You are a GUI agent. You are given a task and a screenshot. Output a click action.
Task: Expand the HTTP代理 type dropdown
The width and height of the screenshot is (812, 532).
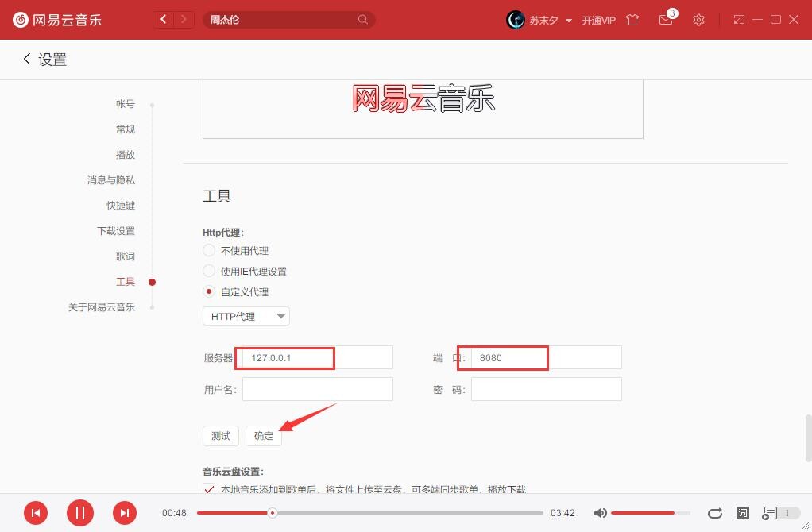pyautogui.click(x=246, y=317)
